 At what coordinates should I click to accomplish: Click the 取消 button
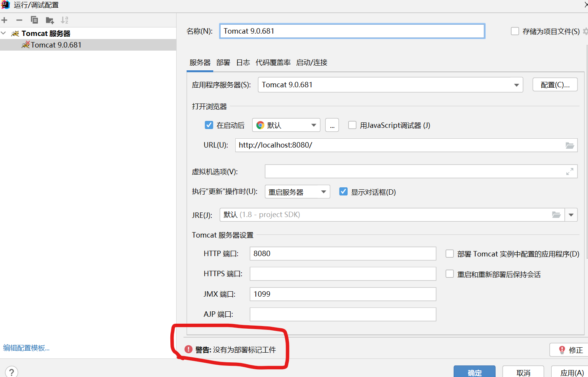(523, 372)
